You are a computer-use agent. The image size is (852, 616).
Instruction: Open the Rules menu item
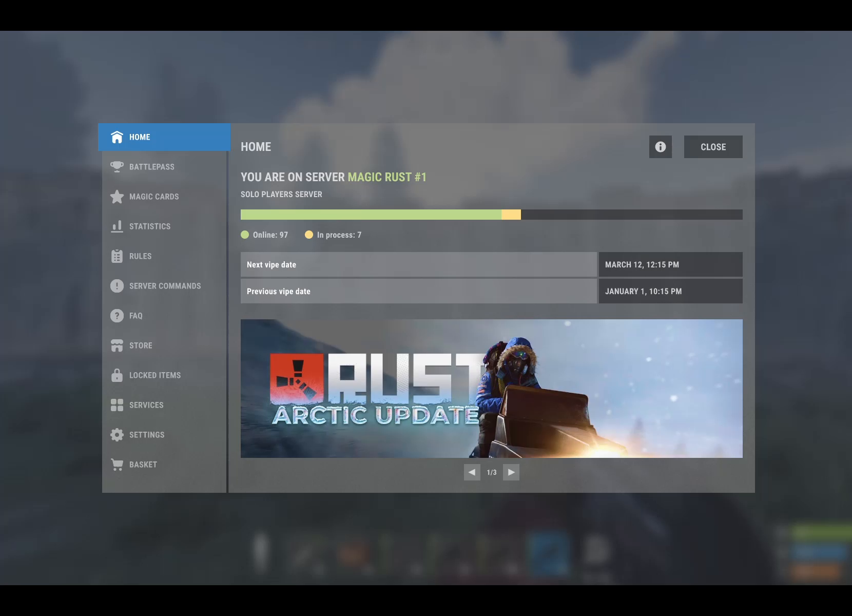(x=164, y=256)
